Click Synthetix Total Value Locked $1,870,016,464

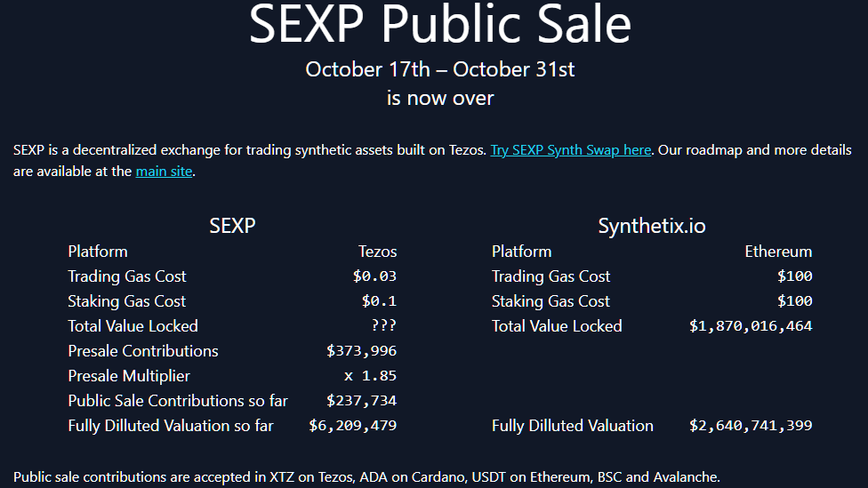[x=751, y=326]
